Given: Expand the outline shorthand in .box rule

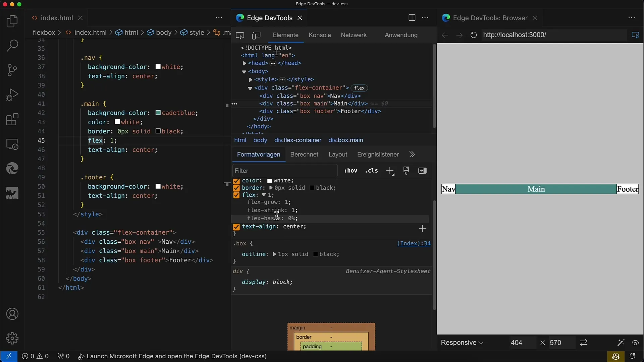Looking at the screenshot, I should click(x=274, y=254).
